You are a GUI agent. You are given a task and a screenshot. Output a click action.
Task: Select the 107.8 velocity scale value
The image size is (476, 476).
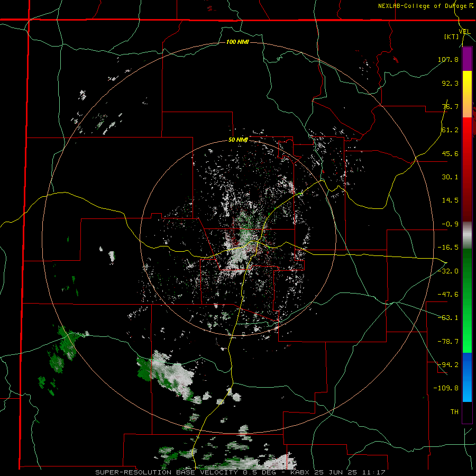pyautogui.click(x=448, y=59)
